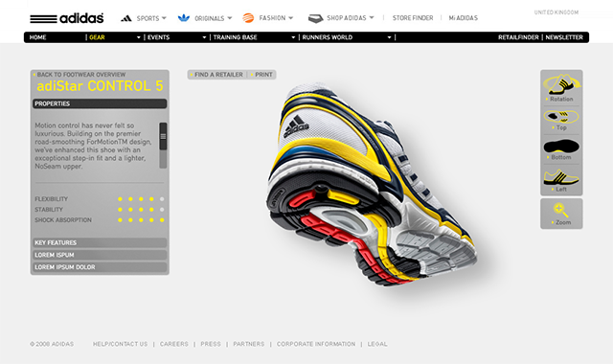Go to Home in black navbar
Screen dimensions: 613x364
[38, 37]
